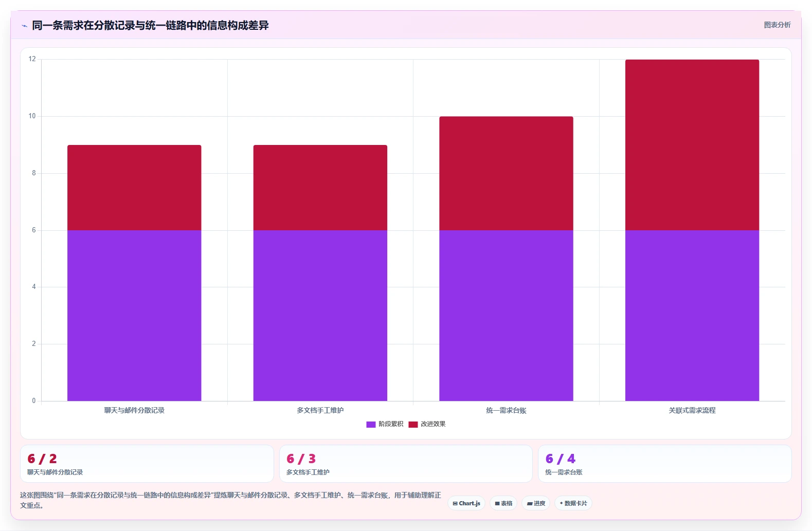812x531 pixels.
Task: Click the purple 阶段累积 legend swatch
Action: pos(371,424)
